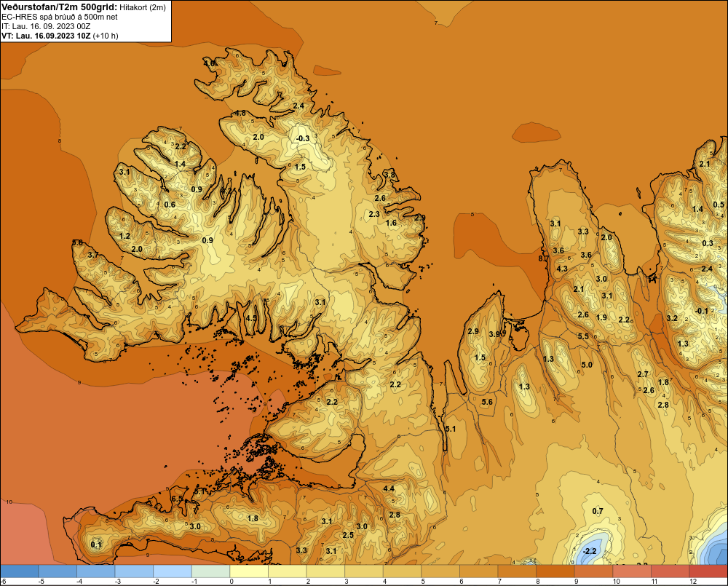Select the -0.1 temperature reading
Screen dimensions: 728x586
click(702, 311)
